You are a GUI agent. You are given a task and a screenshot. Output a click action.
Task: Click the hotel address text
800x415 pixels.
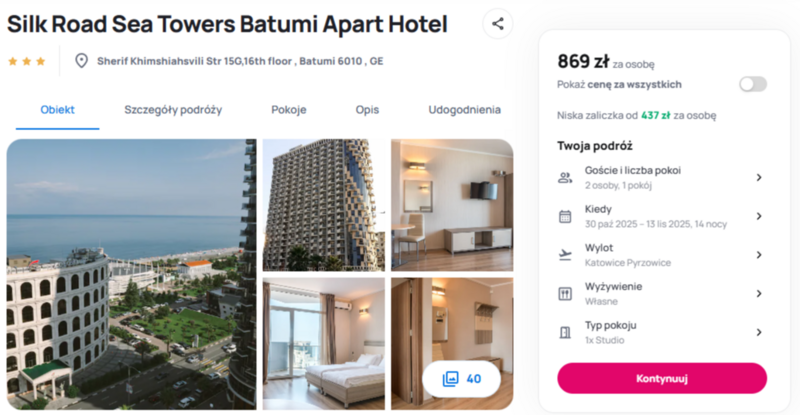point(240,61)
